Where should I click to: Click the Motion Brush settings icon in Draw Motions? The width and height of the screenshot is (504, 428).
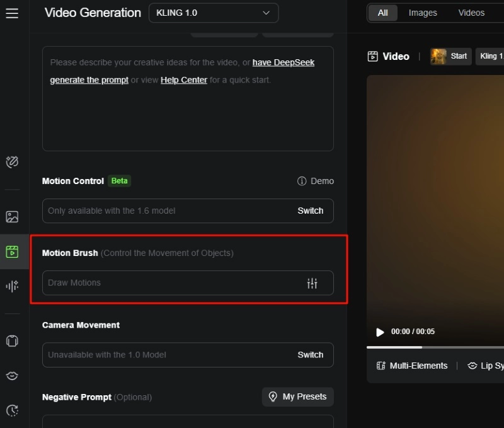[x=312, y=283]
